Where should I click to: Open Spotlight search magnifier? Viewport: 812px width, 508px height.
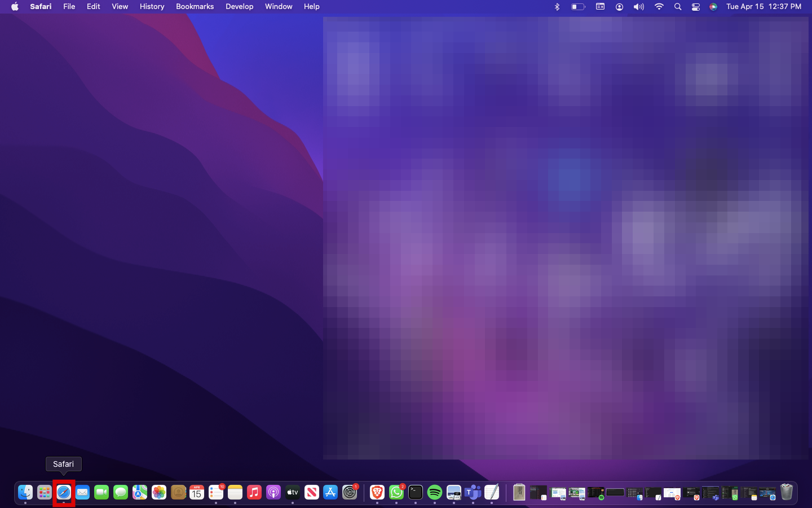[678, 7]
